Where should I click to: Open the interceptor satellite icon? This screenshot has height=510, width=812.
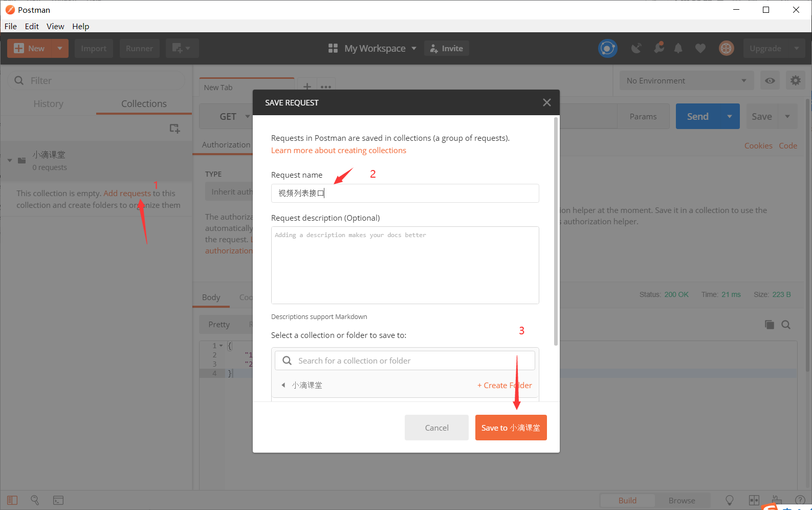coord(636,48)
